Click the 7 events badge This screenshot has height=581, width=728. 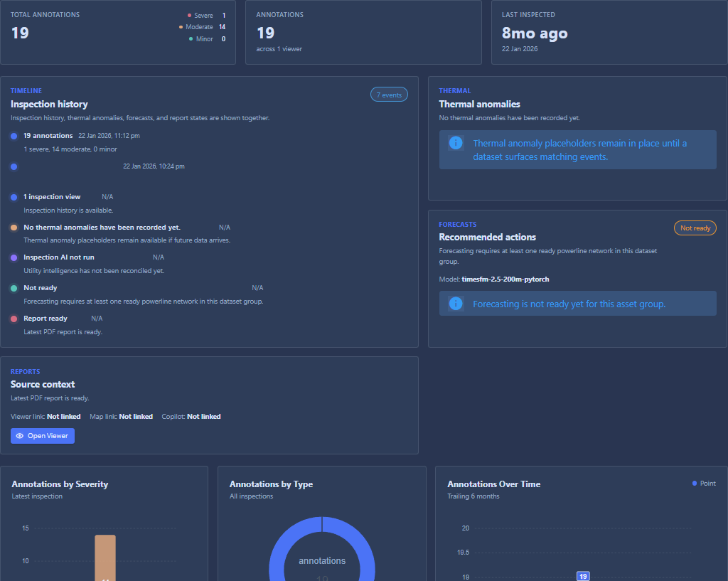click(x=389, y=95)
